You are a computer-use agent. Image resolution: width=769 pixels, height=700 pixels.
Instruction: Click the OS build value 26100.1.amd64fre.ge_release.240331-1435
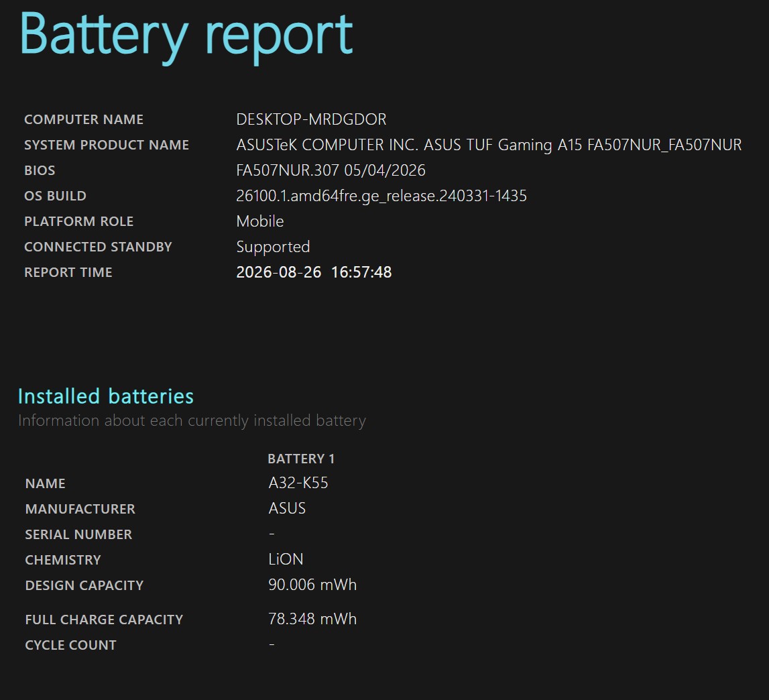(381, 196)
